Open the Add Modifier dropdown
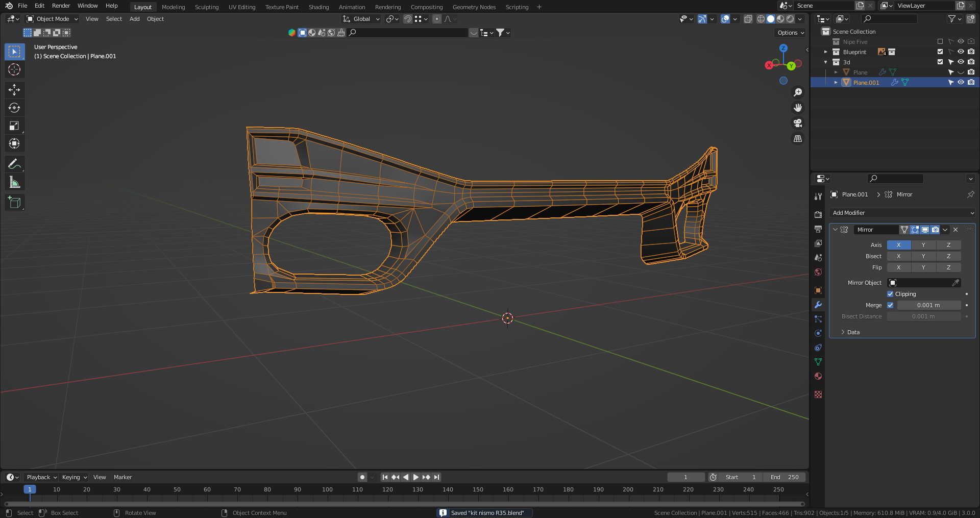Screen dimensions: 980x518 (902, 213)
